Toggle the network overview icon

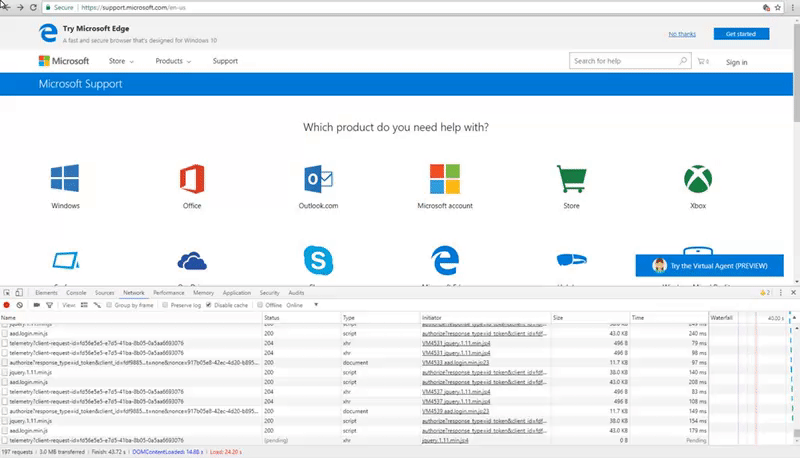97,305
